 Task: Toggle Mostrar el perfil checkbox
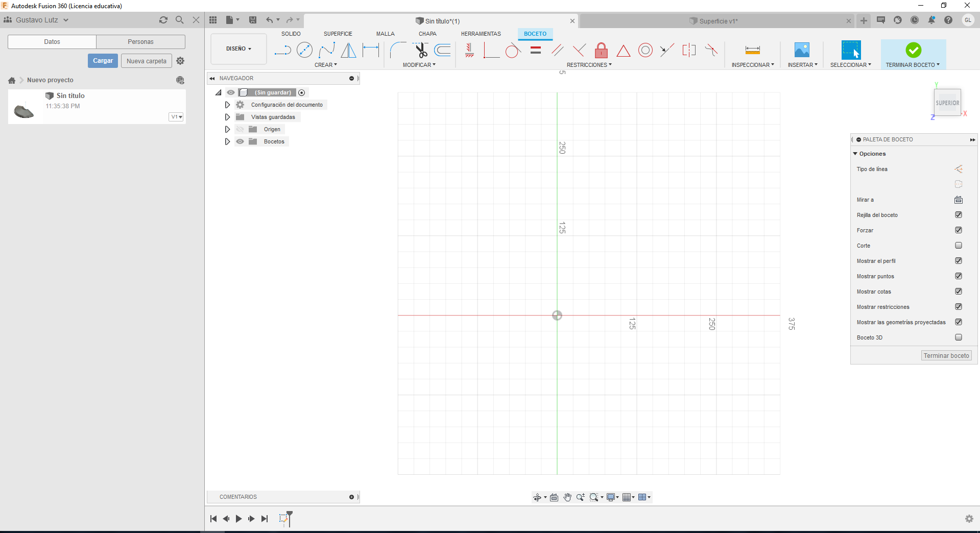(x=959, y=261)
